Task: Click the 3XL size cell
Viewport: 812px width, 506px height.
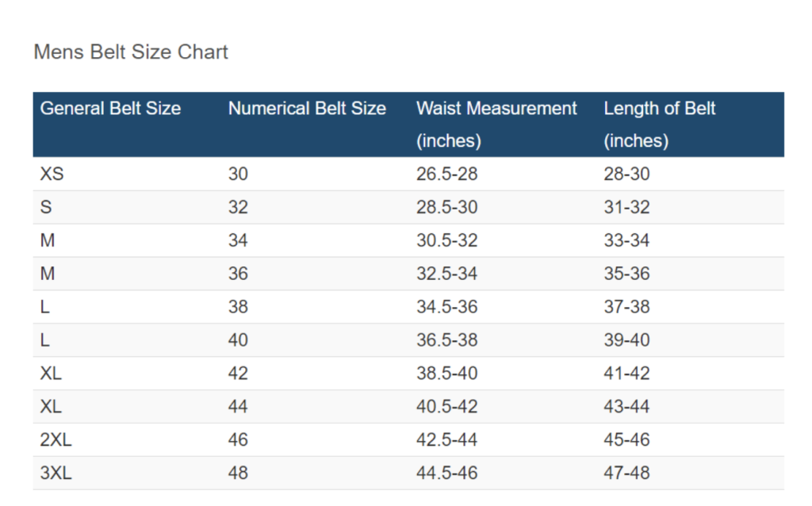Action: 56,473
